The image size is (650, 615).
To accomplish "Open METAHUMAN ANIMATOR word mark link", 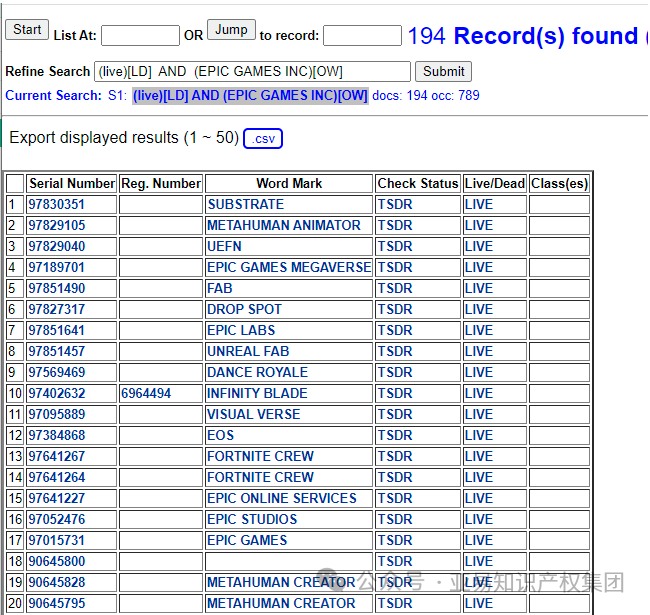I will pyautogui.click(x=284, y=225).
